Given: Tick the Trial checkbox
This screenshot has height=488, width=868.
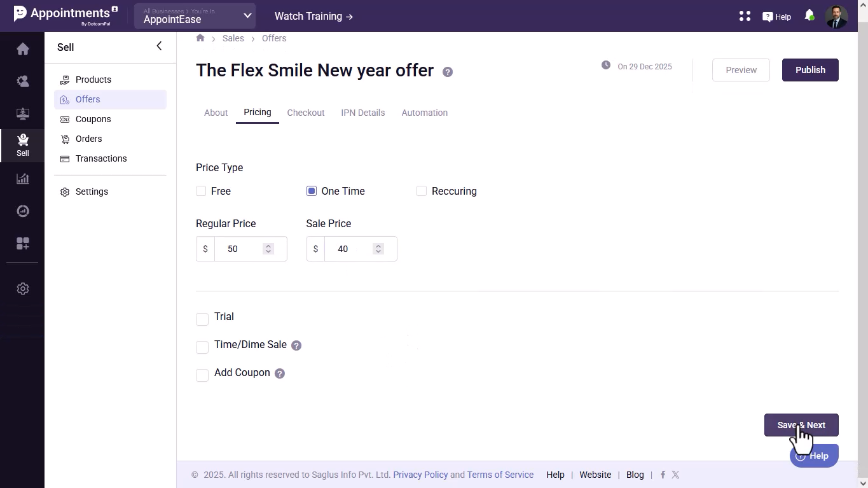Looking at the screenshot, I should (202, 319).
